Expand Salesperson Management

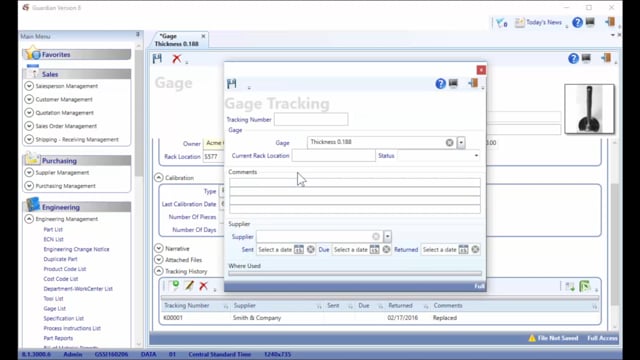pyautogui.click(x=29, y=86)
